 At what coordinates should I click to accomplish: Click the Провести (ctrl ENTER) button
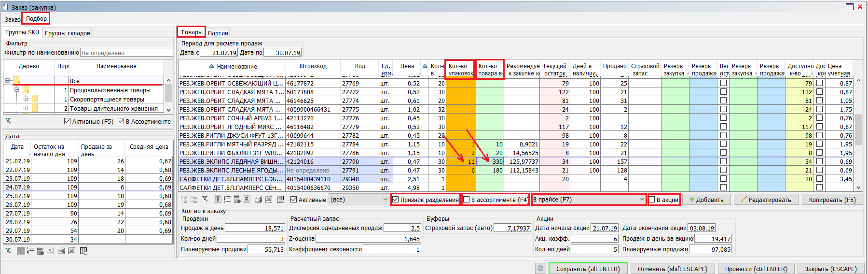pos(755,269)
